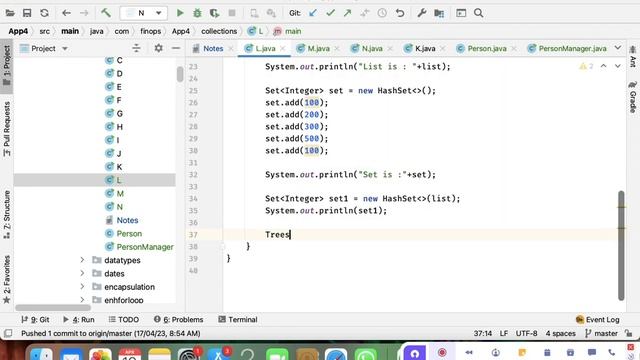Click the Open folder toolbar icon

coord(10,13)
